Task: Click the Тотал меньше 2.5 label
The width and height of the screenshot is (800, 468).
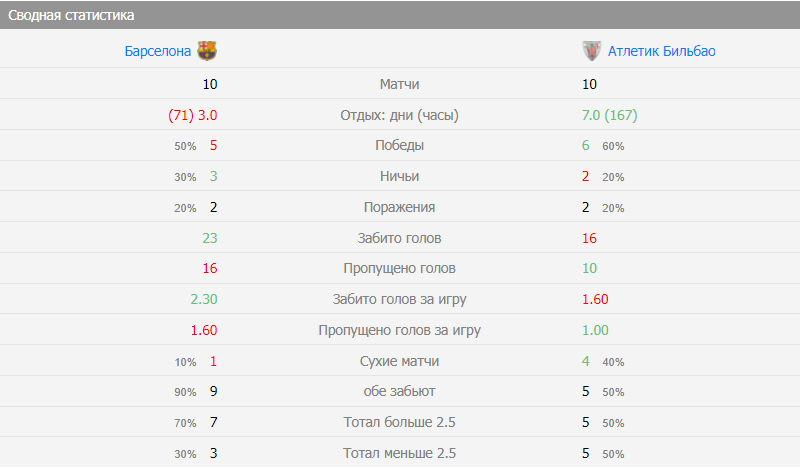Action: tap(400, 453)
